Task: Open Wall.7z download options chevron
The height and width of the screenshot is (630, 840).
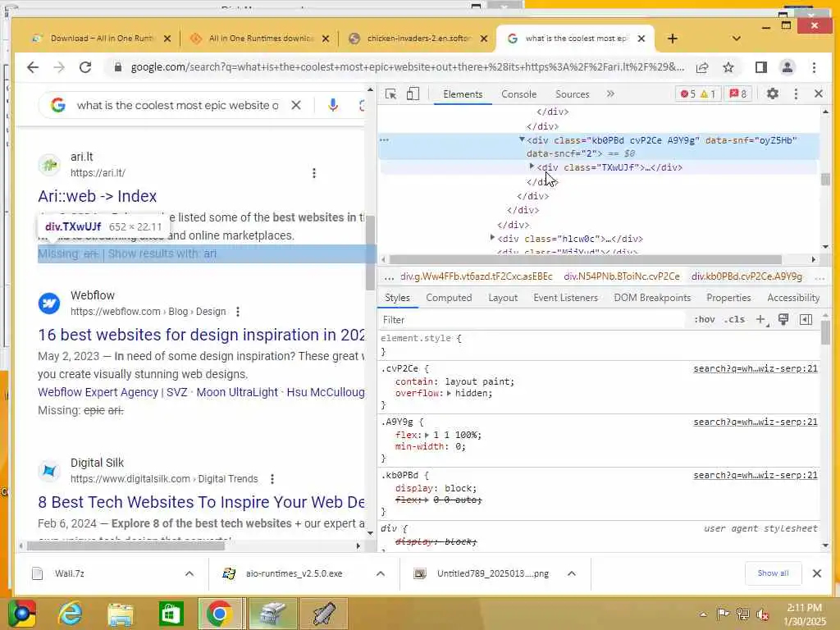Action: [189, 573]
